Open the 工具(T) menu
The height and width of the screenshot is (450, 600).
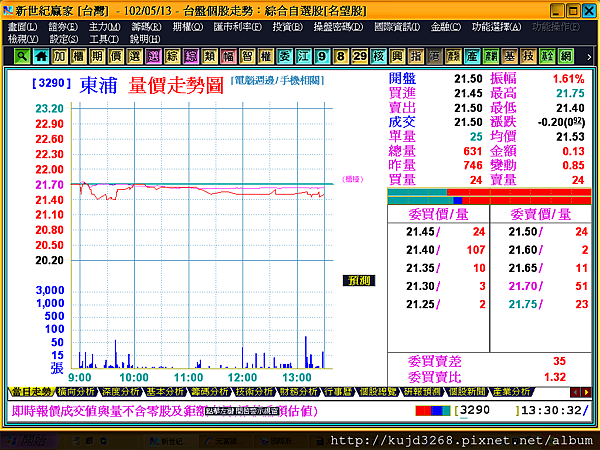104,39
